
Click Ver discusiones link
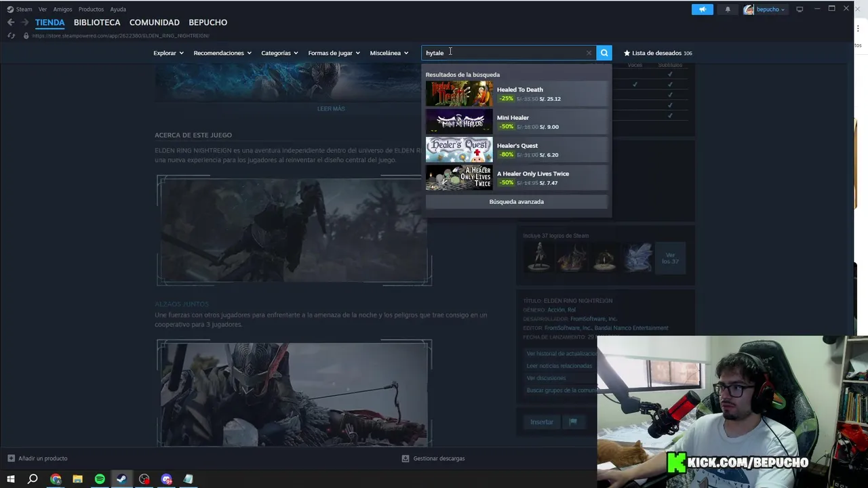[x=546, y=378]
